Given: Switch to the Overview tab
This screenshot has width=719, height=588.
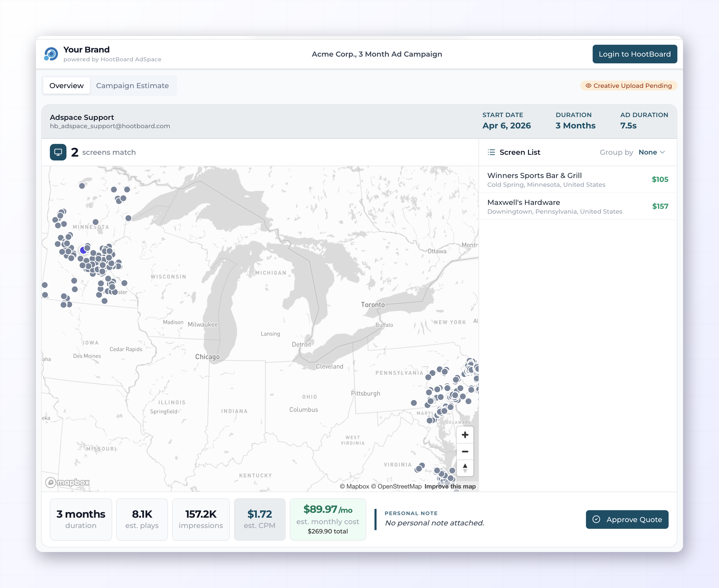Looking at the screenshot, I should click(66, 86).
